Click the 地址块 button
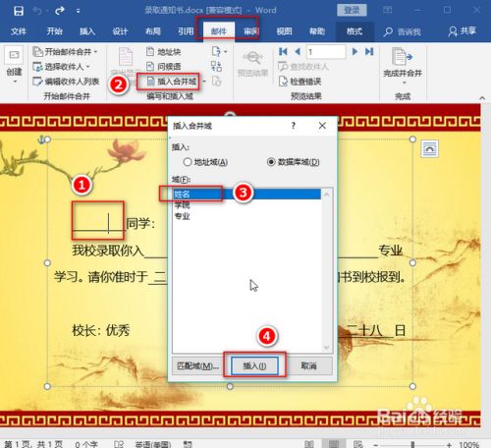 [163, 52]
